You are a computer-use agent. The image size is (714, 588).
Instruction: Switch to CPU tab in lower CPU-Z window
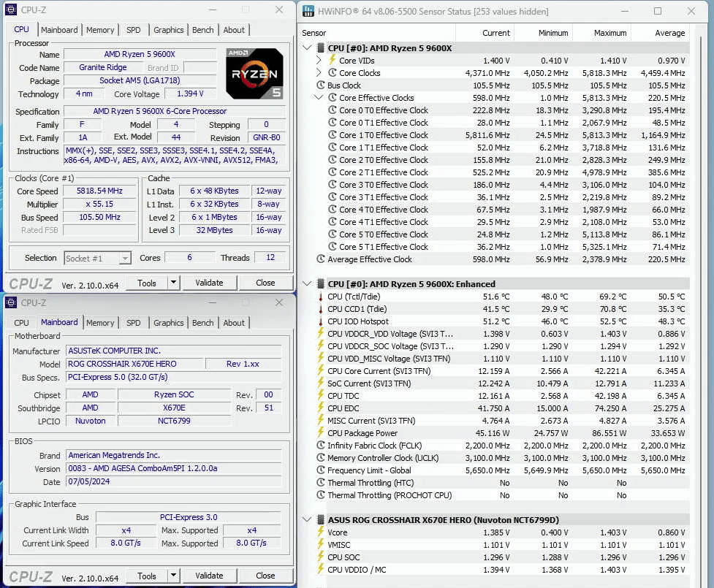tap(21, 323)
